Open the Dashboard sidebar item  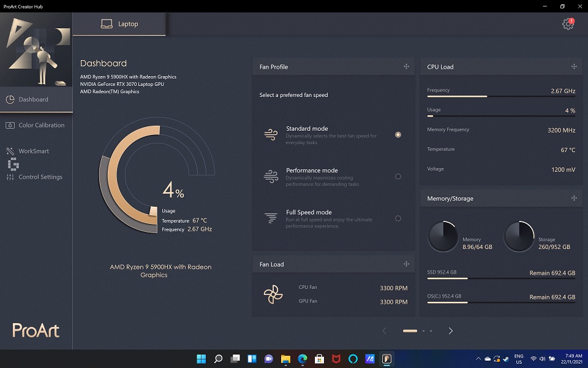pyautogui.click(x=36, y=99)
